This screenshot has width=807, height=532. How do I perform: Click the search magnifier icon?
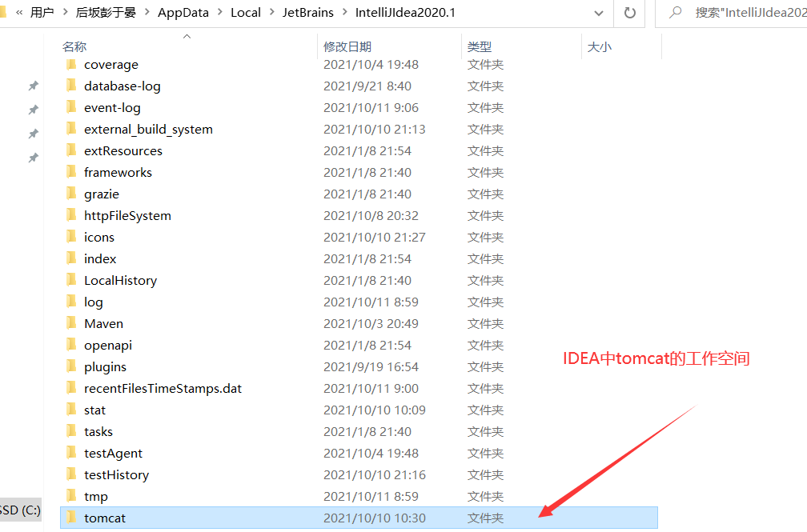point(675,12)
